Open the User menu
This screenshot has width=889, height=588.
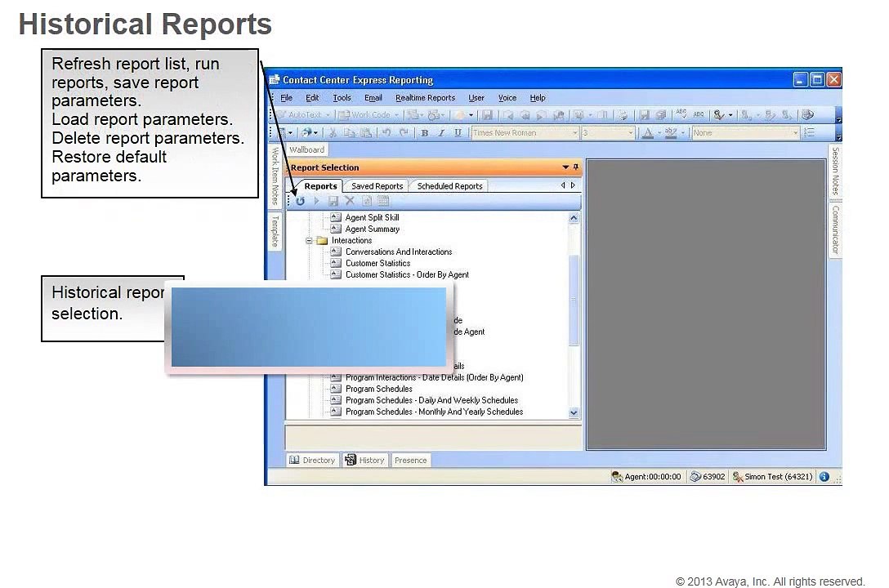pos(476,97)
